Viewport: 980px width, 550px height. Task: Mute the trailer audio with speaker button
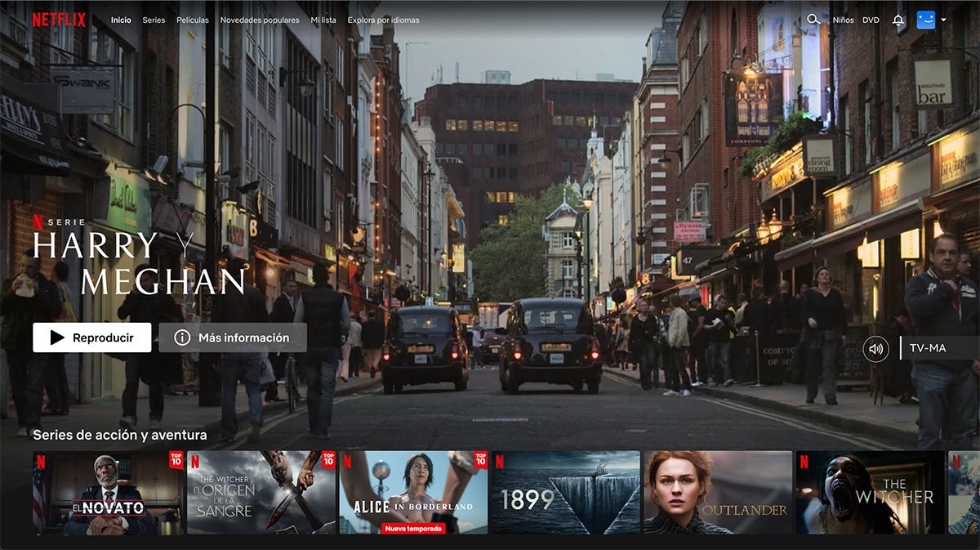(876, 349)
